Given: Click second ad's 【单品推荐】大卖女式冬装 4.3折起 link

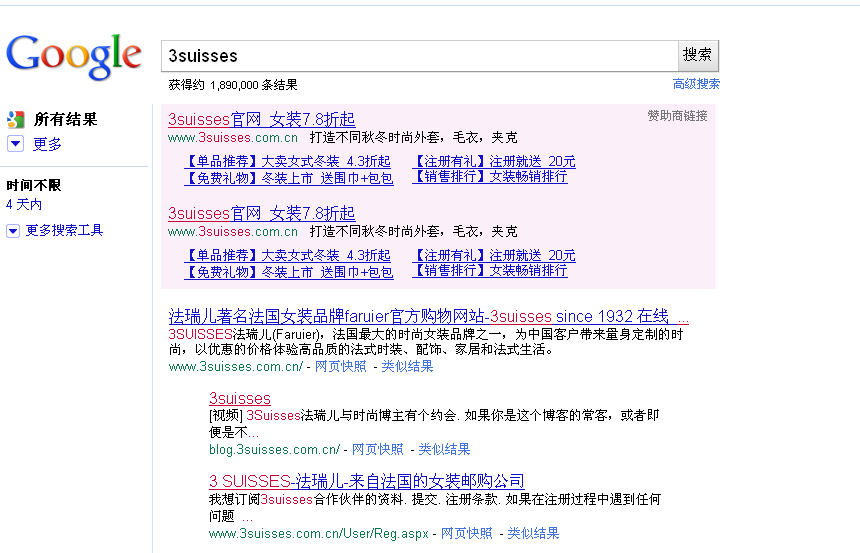Looking at the screenshot, I should (287, 255).
